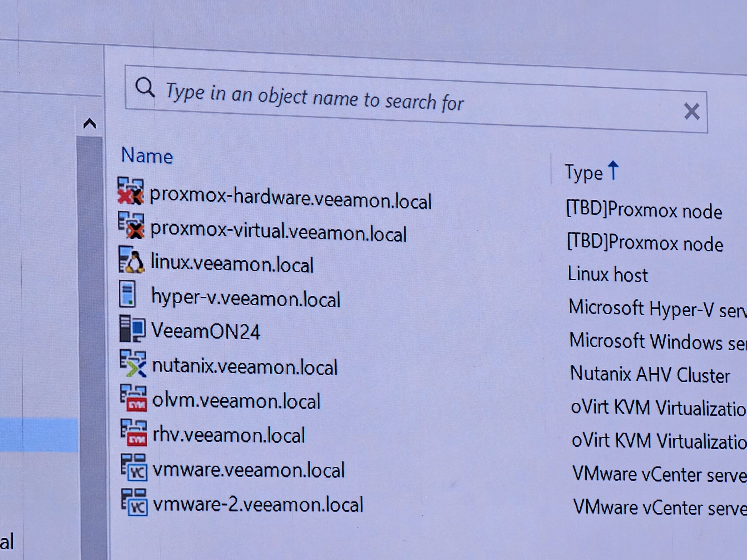
Task: Clear search with the X button
Action: tap(691, 112)
